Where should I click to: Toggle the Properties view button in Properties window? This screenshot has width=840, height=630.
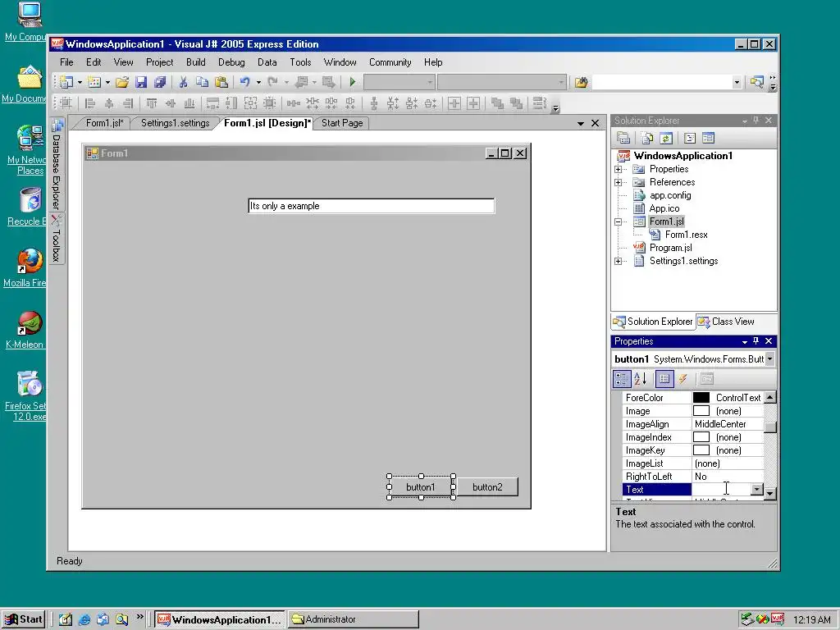(664, 379)
